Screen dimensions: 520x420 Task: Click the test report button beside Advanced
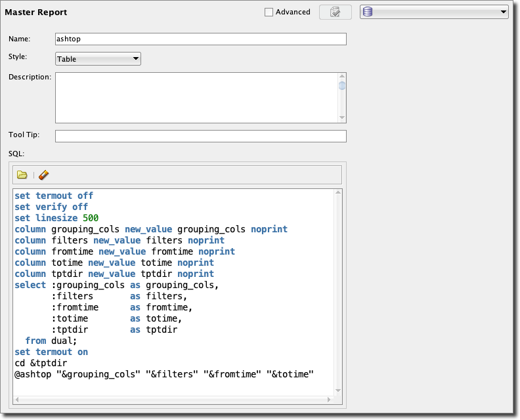[336, 12]
